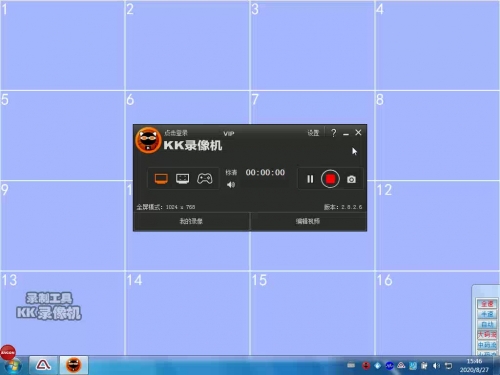The image size is (500, 375).
Task: Select game recording mode (gamepad icon)
Action: [204, 179]
